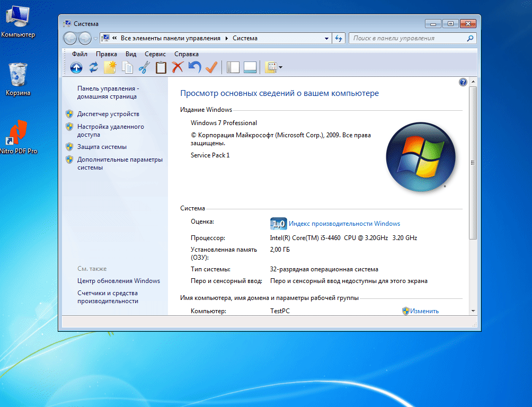532x407 pixels.
Task: Maximize the Система window
Action: pyautogui.click(x=450, y=24)
